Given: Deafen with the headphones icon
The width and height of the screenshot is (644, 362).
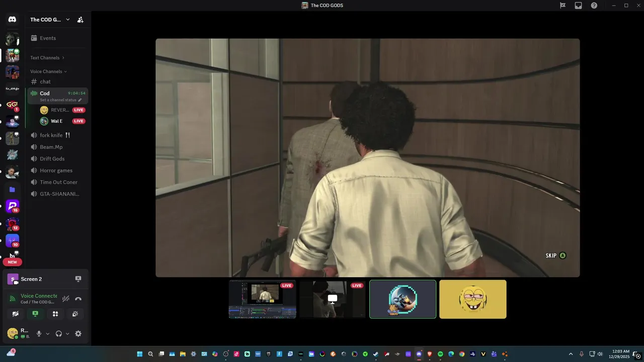Looking at the screenshot, I should pyautogui.click(x=59, y=333).
